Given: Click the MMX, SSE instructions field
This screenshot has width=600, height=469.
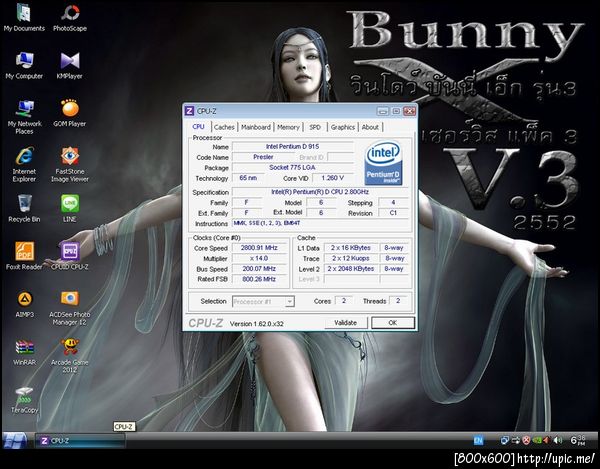Looking at the screenshot, I should (x=321, y=223).
